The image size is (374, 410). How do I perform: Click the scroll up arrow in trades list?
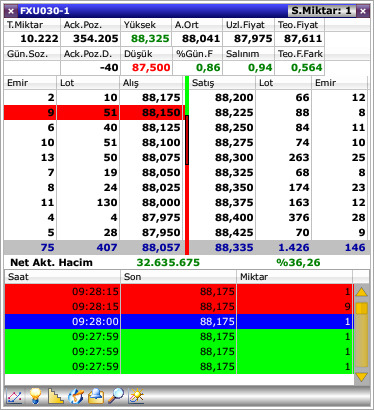point(361,292)
